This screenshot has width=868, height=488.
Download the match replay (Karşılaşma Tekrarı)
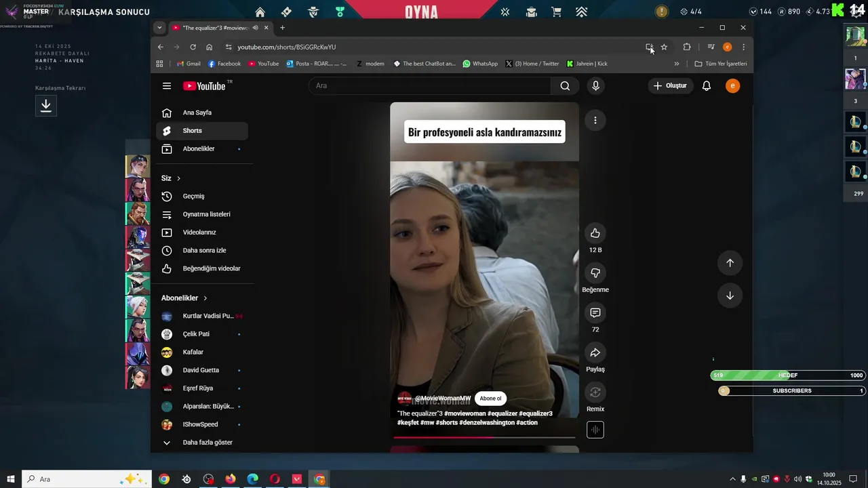[46, 106]
